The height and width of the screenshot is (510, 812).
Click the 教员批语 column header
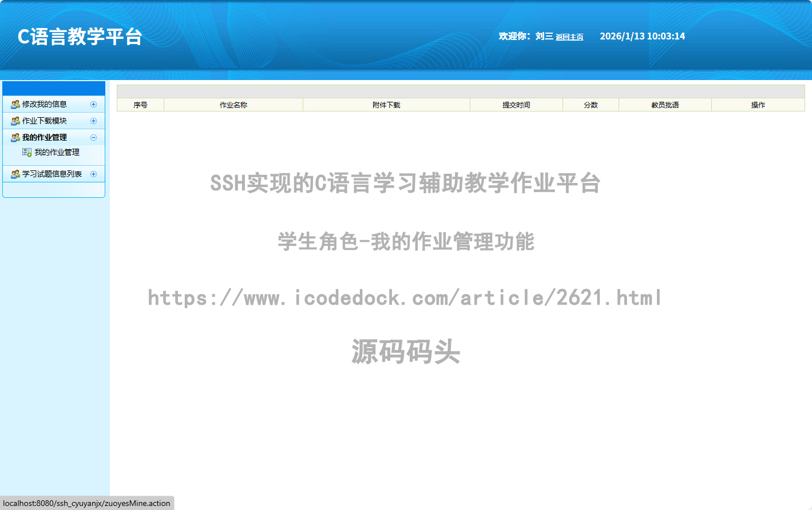click(665, 105)
